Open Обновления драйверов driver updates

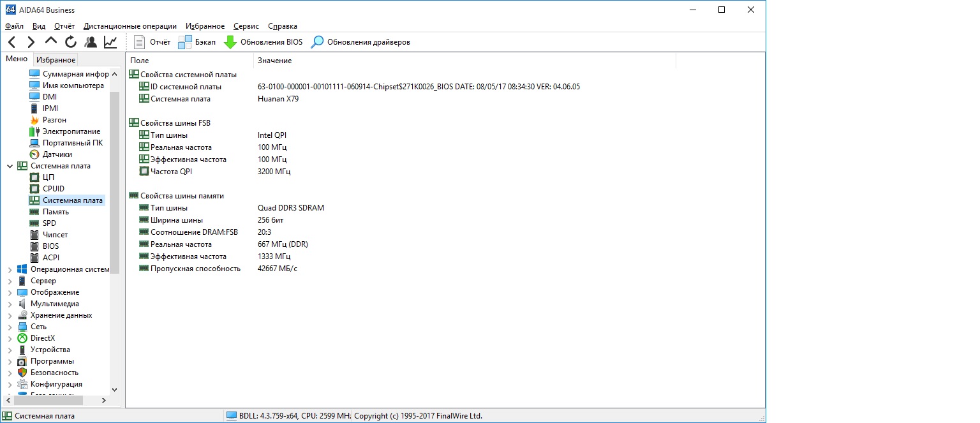[360, 42]
